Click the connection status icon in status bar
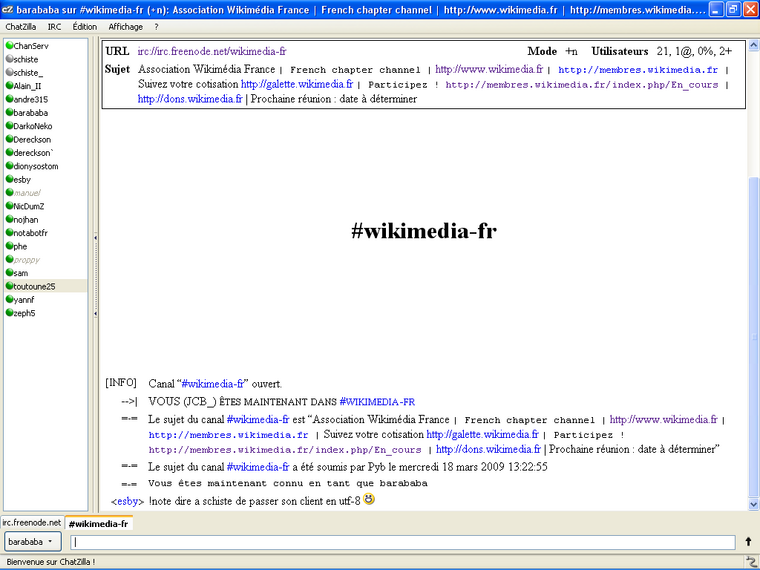The image size is (760, 570). [x=752, y=562]
